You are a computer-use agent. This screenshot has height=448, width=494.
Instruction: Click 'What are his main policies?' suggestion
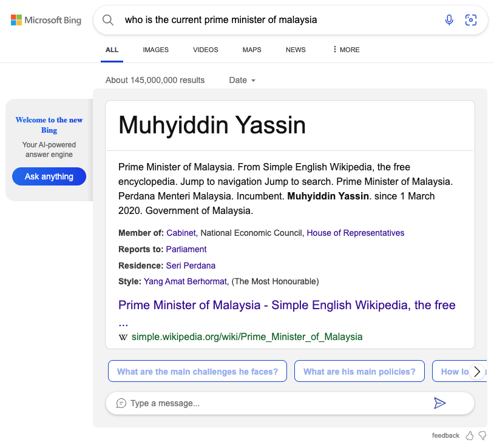[359, 371]
